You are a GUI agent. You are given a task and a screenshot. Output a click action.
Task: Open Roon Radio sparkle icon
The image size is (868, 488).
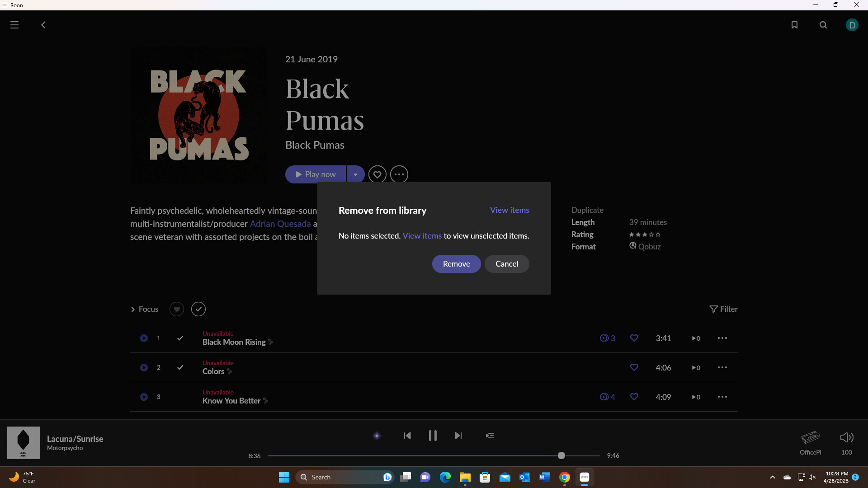point(377,436)
